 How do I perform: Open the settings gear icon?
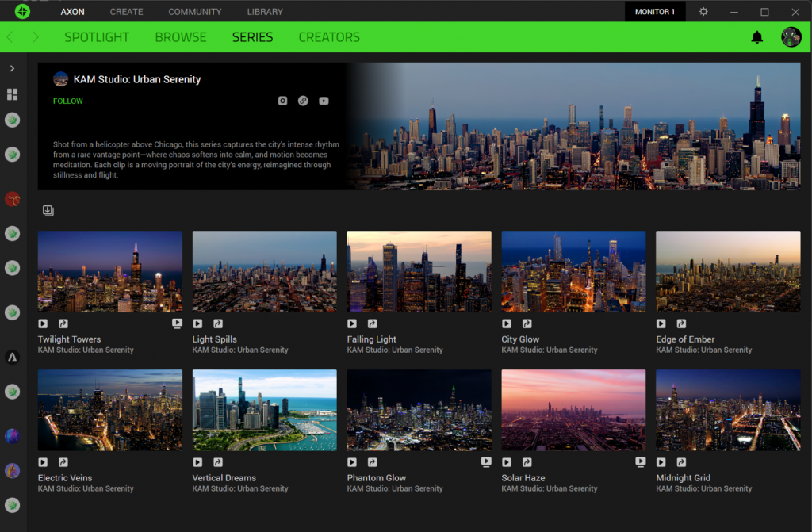point(703,11)
